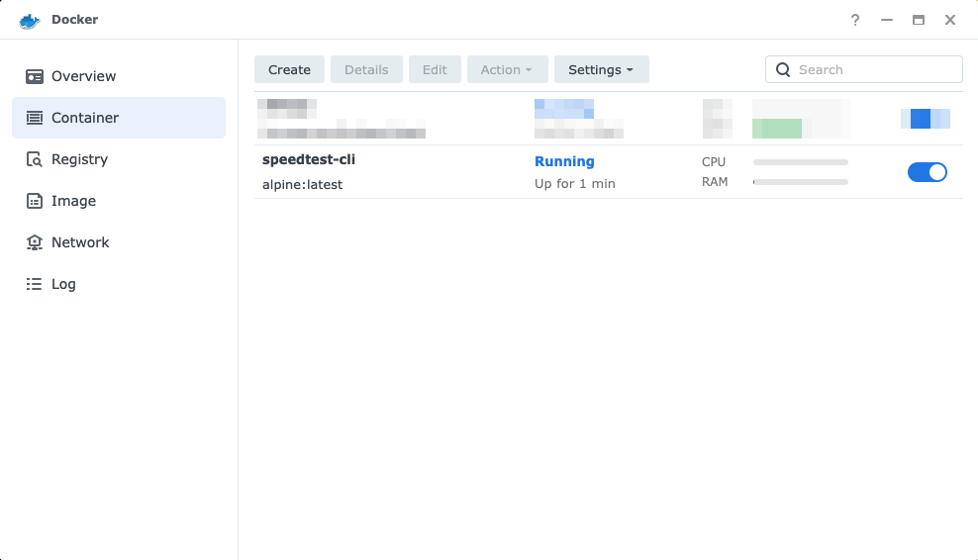The width and height of the screenshot is (978, 560).
Task: Click the speedtest-cli RAM usage bar
Action: (x=800, y=182)
